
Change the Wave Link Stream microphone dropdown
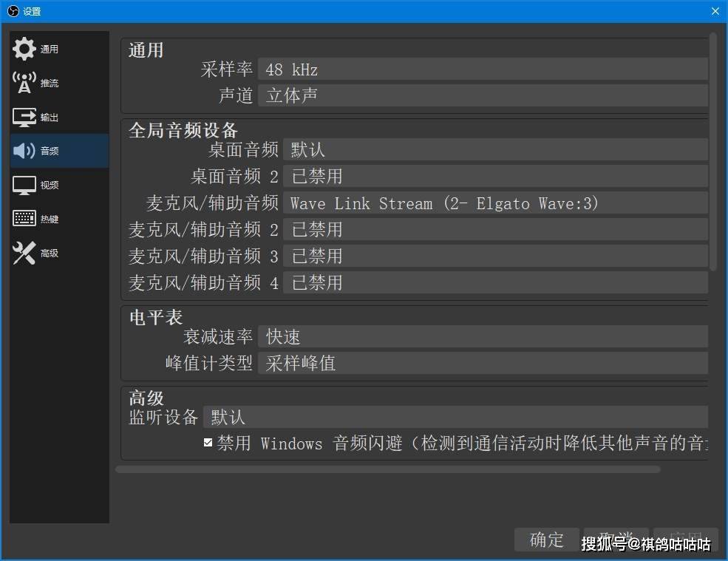coord(495,203)
